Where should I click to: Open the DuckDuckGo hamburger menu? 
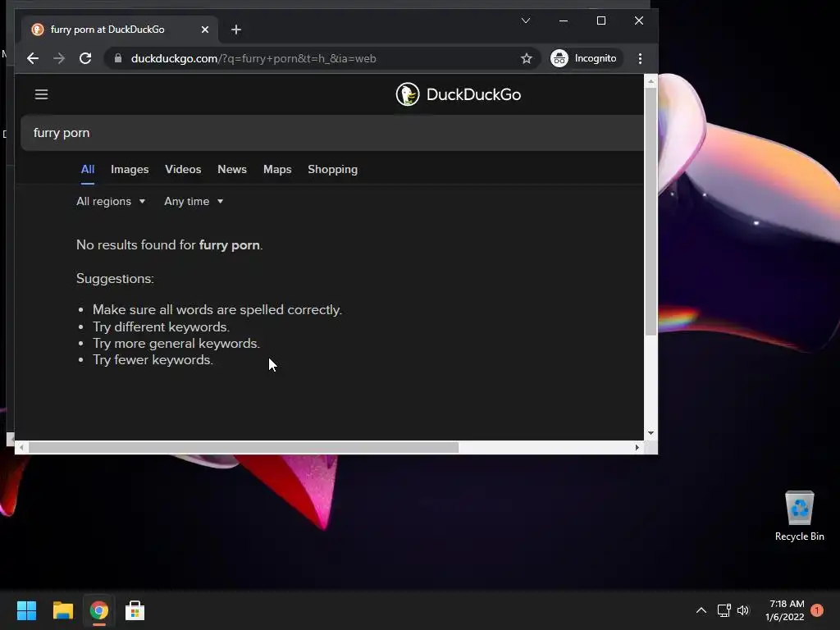pyautogui.click(x=41, y=94)
